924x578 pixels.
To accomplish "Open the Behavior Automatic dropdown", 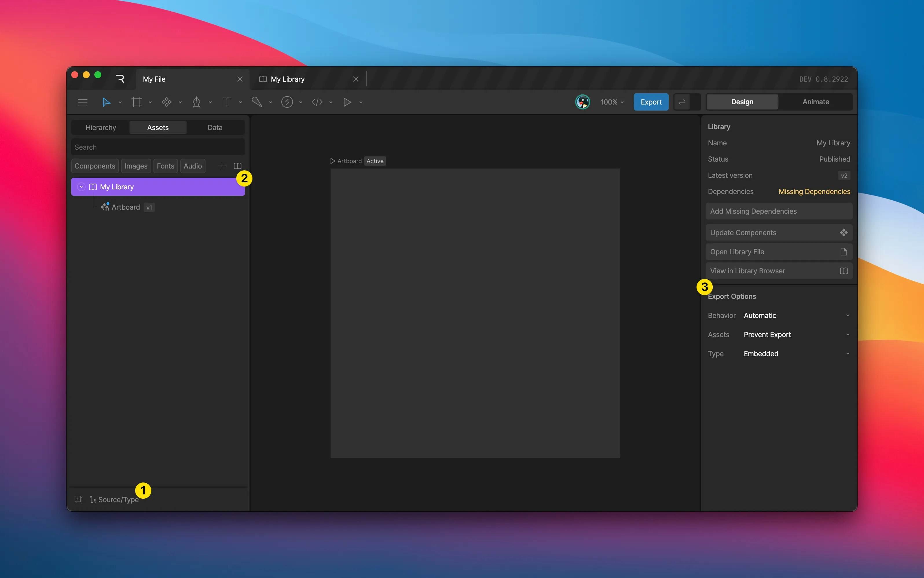I will click(796, 315).
